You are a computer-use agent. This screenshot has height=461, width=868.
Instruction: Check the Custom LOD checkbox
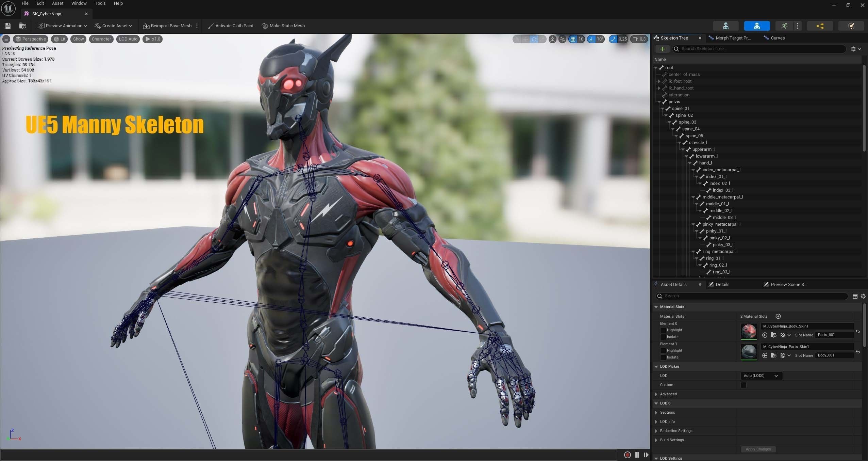tap(744, 385)
